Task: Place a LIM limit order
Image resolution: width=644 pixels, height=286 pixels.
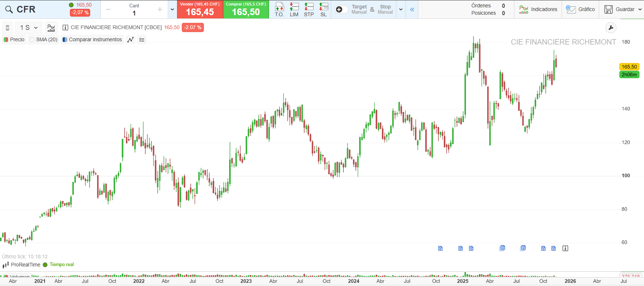Action: (x=294, y=9)
